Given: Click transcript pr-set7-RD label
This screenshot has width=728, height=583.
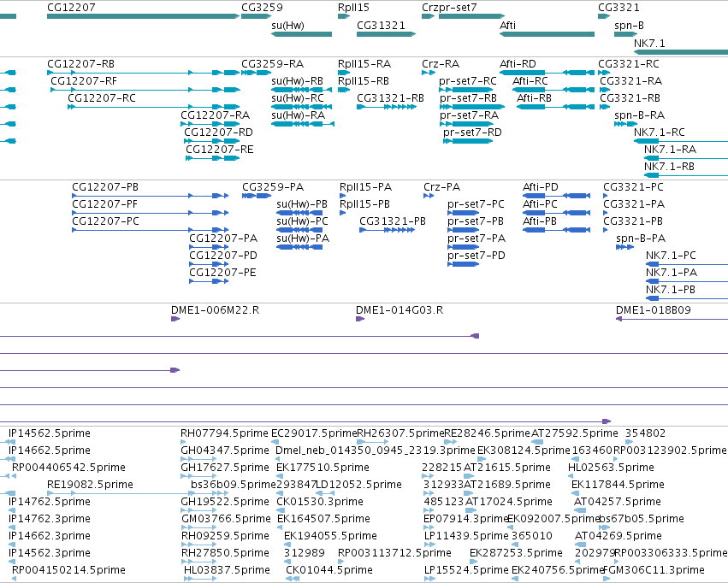Looking at the screenshot, I should click(472, 132).
